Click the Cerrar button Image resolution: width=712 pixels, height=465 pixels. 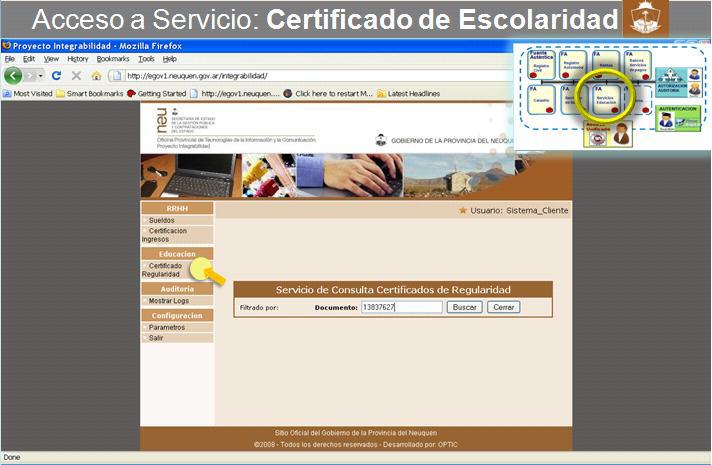click(503, 307)
